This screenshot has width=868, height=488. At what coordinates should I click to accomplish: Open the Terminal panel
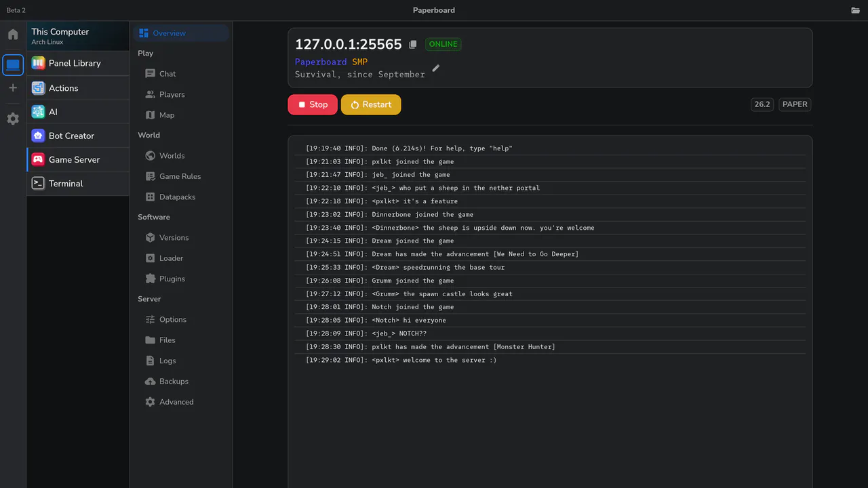78,183
